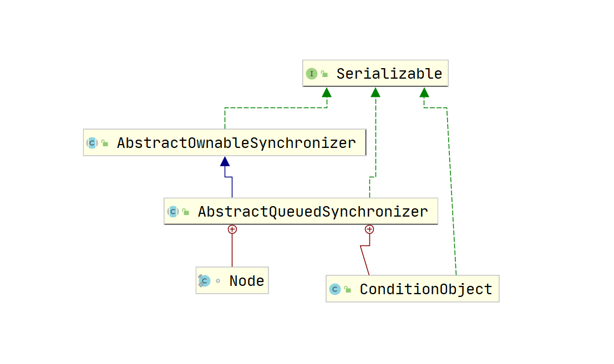This screenshot has height=364, width=614.
Task: Click the inner-class plus circle above Node
Action: pyautogui.click(x=232, y=229)
